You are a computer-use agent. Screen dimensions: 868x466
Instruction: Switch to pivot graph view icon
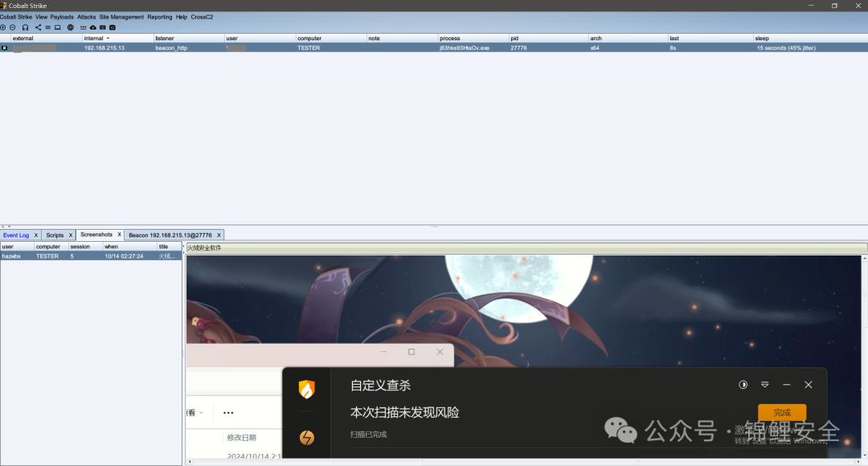pyautogui.click(x=39, y=27)
